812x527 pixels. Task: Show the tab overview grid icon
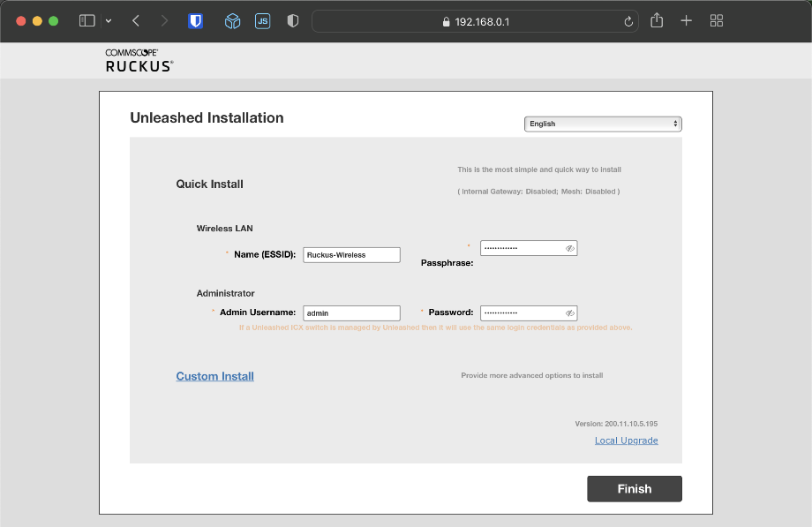click(x=716, y=20)
